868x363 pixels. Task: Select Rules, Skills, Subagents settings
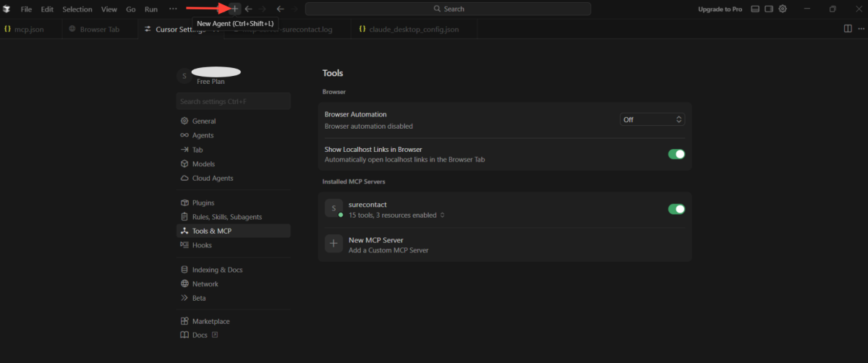pos(226,217)
